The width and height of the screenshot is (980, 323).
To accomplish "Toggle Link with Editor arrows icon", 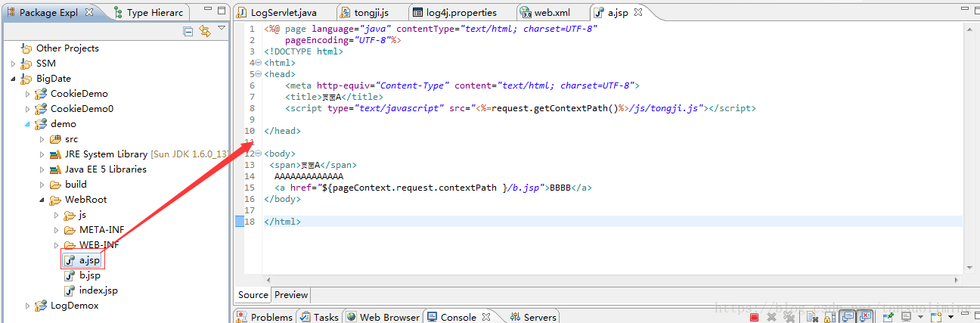I will [205, 31].
